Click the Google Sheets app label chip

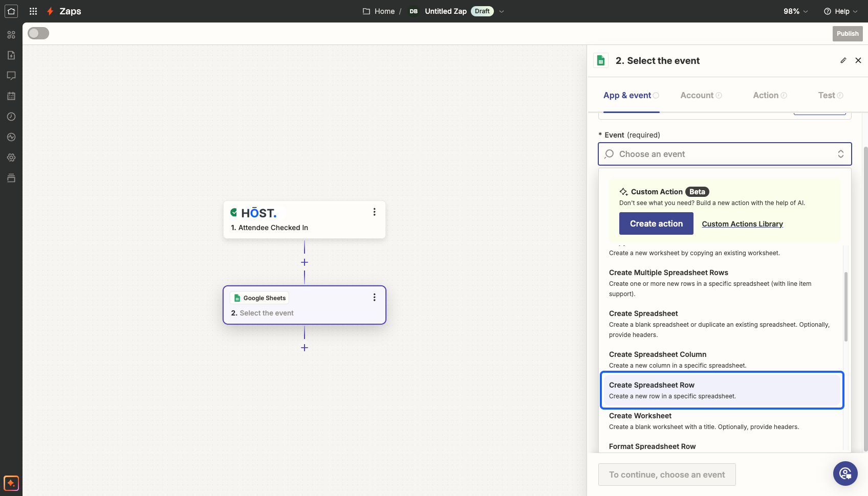(x=260, y=298)
